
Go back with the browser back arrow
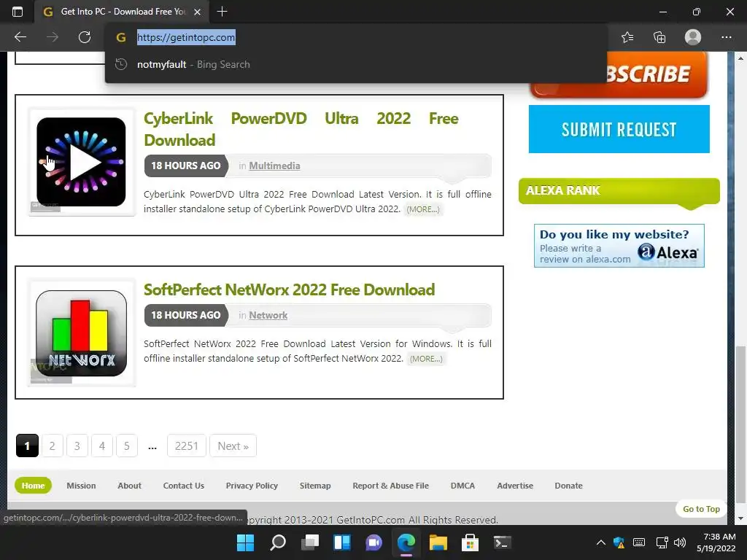coord(20,37)
